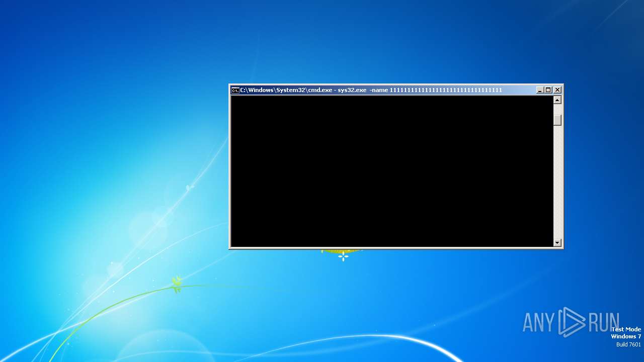Minimize the cmd.exe console window
The height and width of the screenshot is (362, 644).
pyautogui.click(x=540, y=90)
